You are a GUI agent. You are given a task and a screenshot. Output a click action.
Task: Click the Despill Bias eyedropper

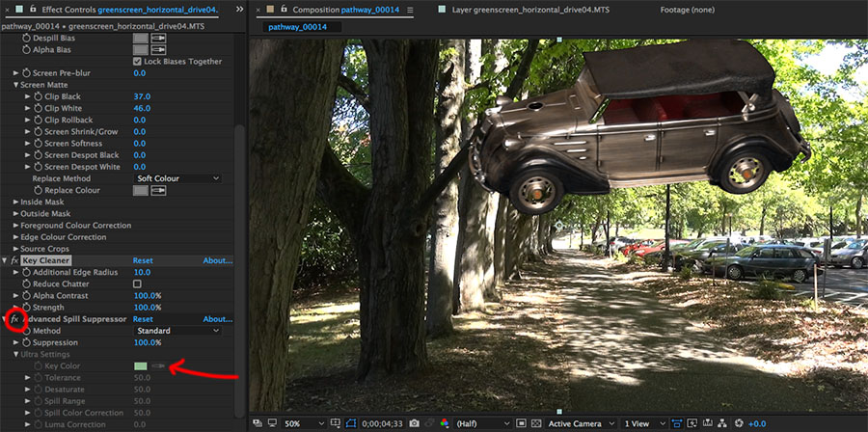coord(157,38)
